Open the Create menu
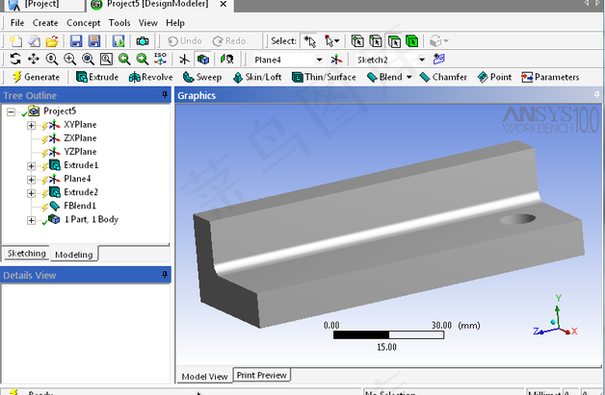 [x=45, y=23]
